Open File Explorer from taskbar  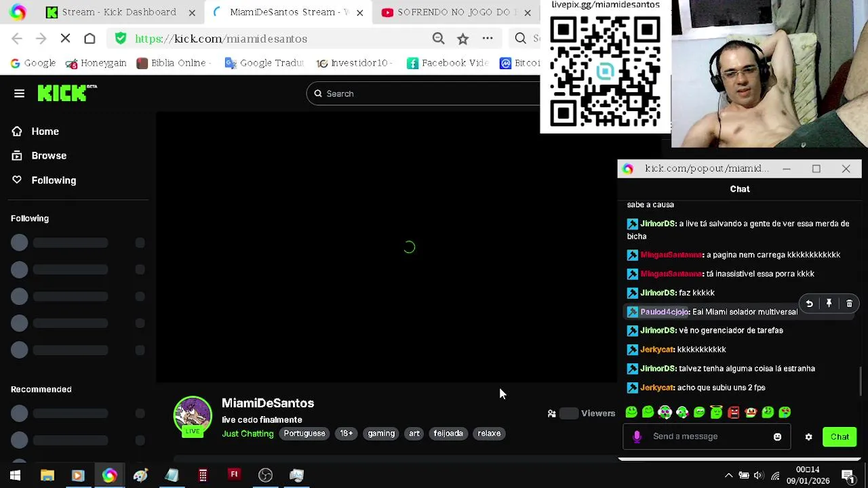click(x=47, y=475)
